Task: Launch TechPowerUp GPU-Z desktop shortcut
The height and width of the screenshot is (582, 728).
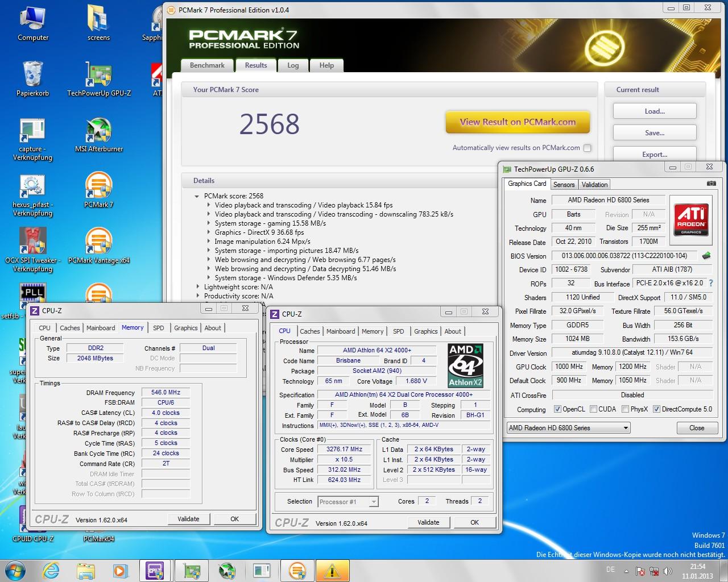Action: tap(99, 79)
